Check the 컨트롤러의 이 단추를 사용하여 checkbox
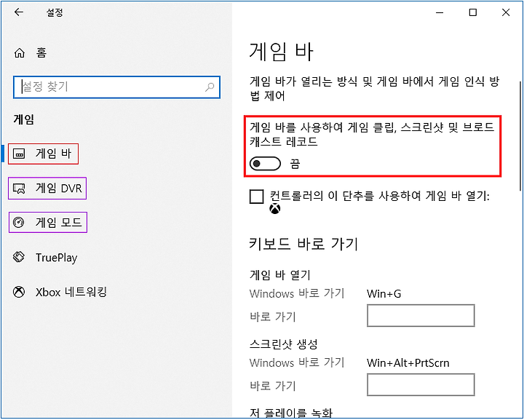Viewport: 524px width, 420px height. (x=257, y=197)
